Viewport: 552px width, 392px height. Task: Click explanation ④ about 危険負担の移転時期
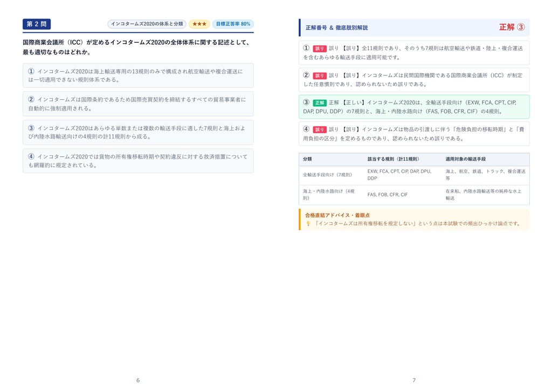pyautogui.click(x=414, y=134)
